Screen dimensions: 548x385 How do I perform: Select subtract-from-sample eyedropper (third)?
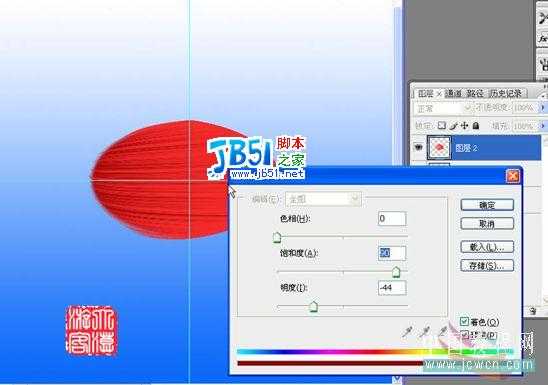pos(443,331)
